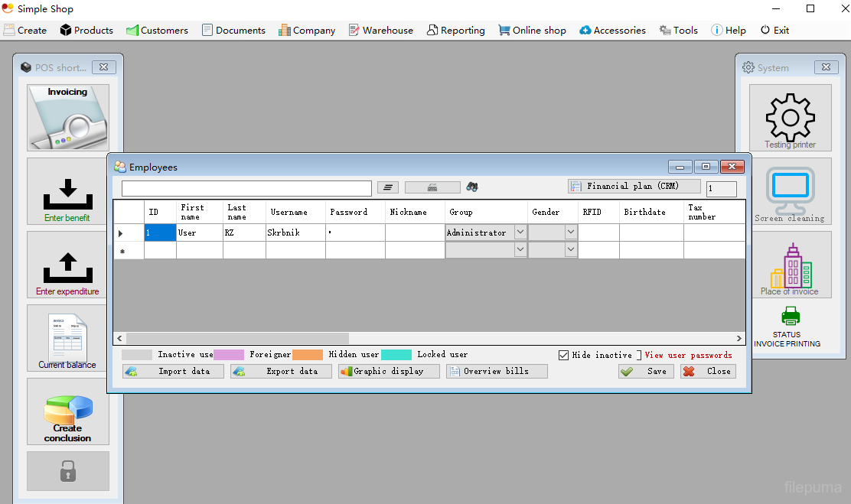The width and height of the screenshot is (851, 504).
Task: Click the padlock lock icon
Action: [67, 471]
